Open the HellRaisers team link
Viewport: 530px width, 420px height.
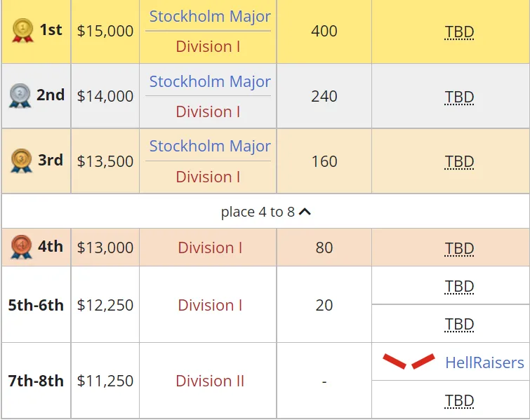coord(484,363)
